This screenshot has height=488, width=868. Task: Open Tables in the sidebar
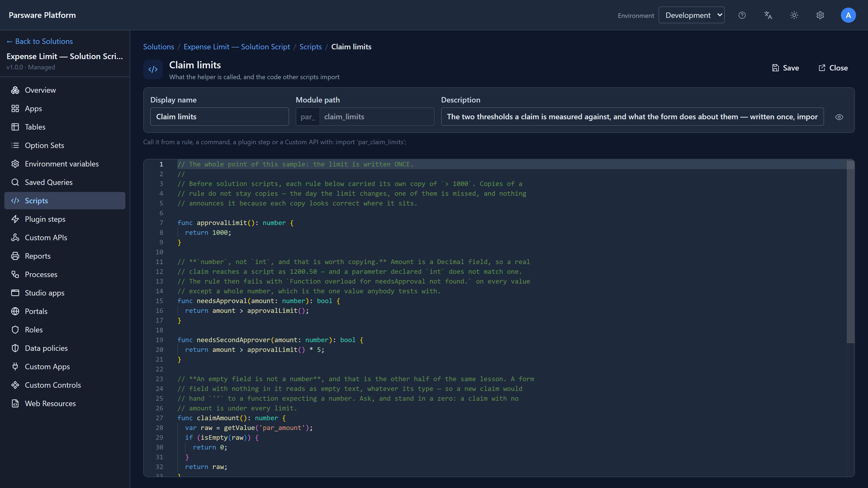(x=65, y=127)
